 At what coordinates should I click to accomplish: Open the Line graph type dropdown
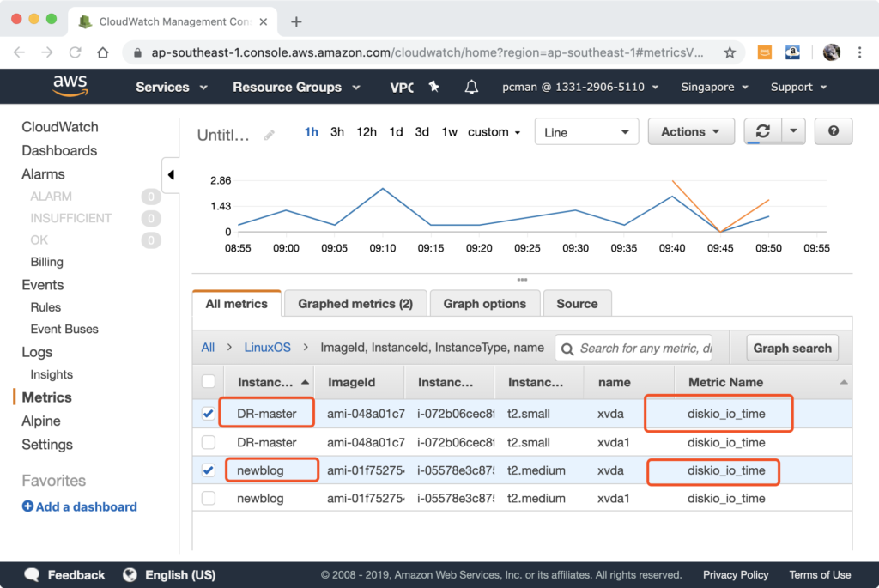coord(586,132)
